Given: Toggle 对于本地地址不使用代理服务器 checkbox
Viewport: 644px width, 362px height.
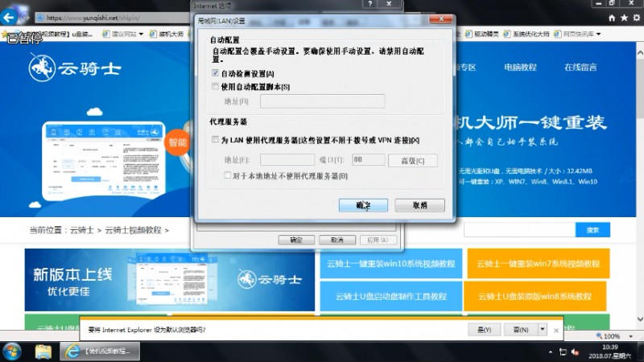Looking at the screenshot, I should (x=228, y=175).
